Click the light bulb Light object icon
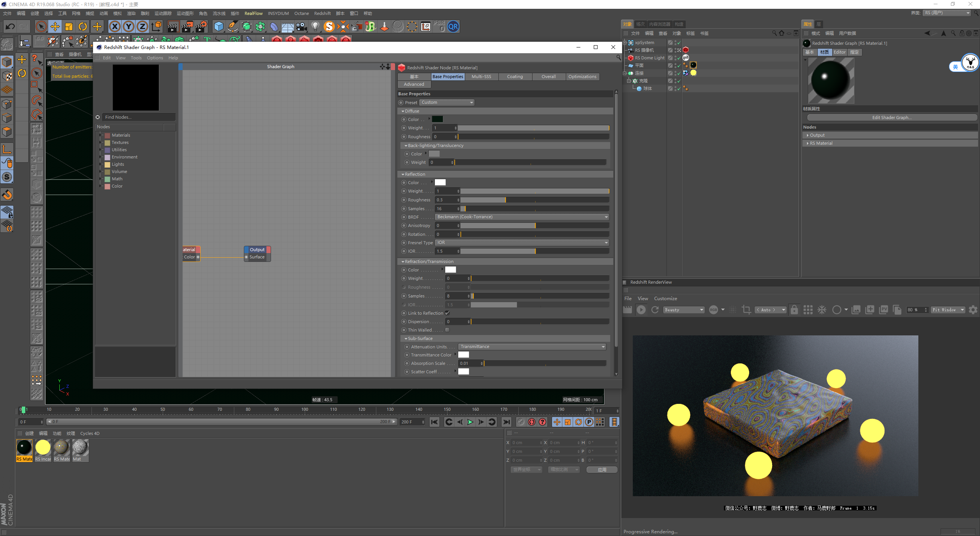Image resolution: width=980 pixels, height=536 pixels. coord(315,26)
